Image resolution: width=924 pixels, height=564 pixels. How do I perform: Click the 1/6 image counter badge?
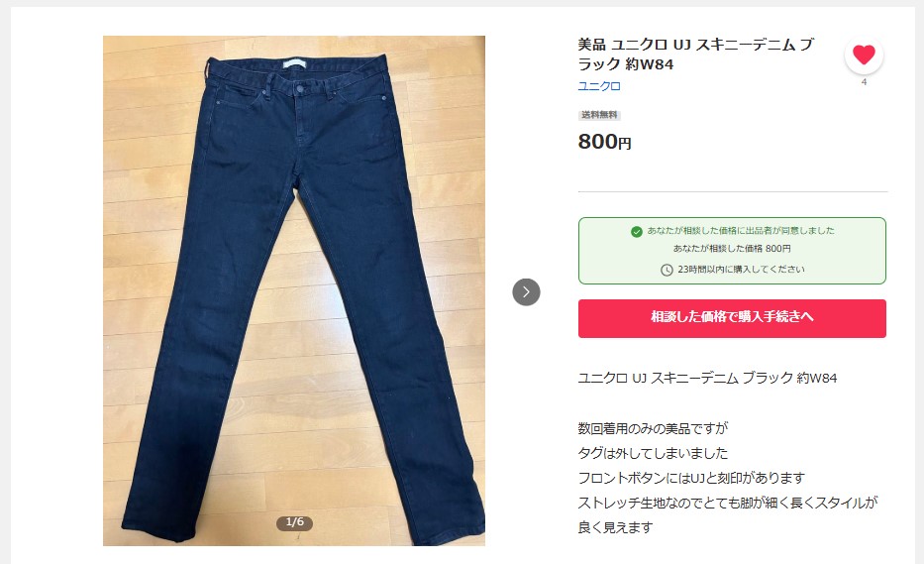[295, 522]
